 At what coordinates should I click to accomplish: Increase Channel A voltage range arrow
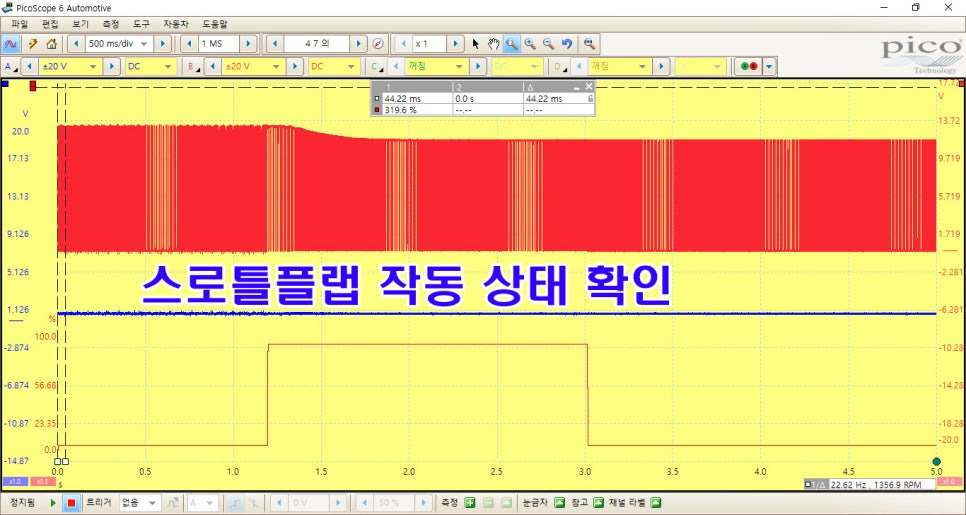tap(112, 67)
